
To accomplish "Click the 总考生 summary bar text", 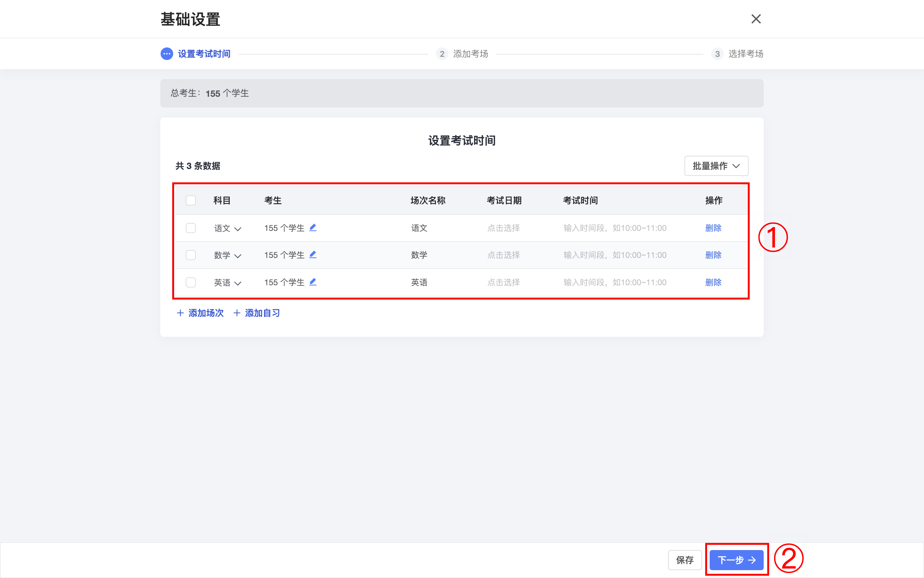I will click(x=210, y=93).
